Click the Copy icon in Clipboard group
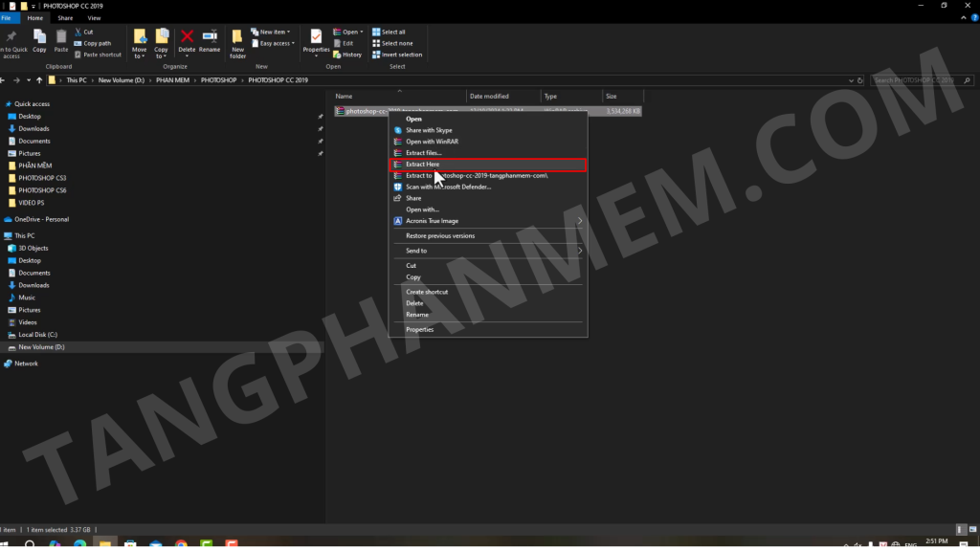 (x=39, y=41)
